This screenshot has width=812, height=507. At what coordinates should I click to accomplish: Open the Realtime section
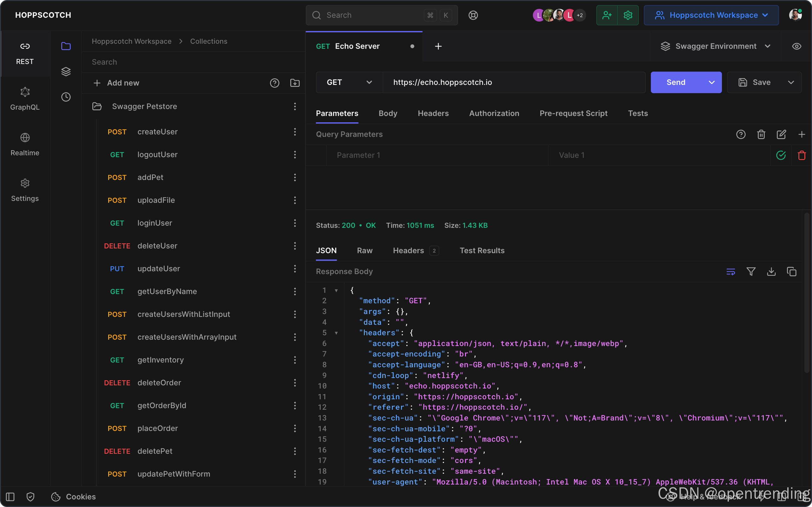[25, 144]
